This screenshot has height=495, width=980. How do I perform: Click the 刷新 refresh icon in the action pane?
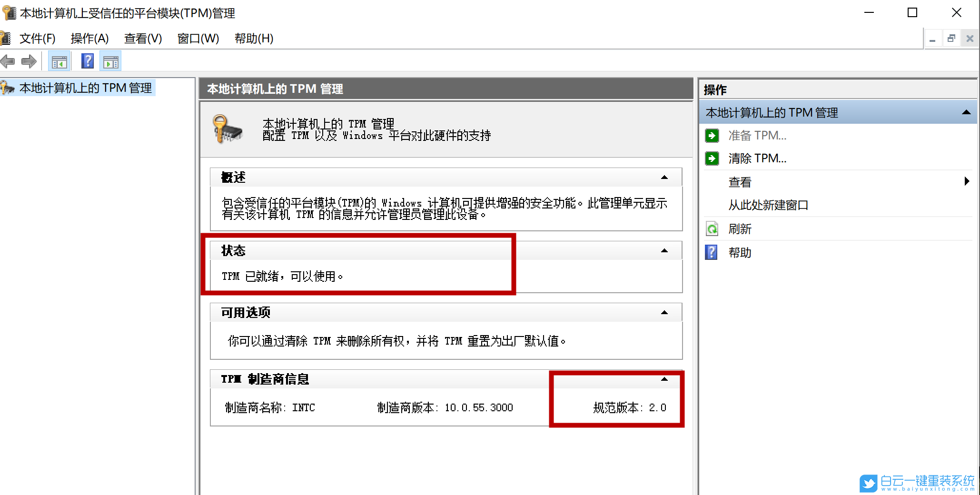(712, 229)
